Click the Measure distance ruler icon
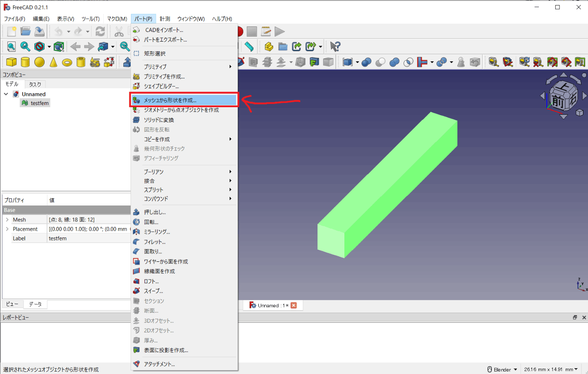This screenshot has height=374, width=588. click(x=250, y=47)
